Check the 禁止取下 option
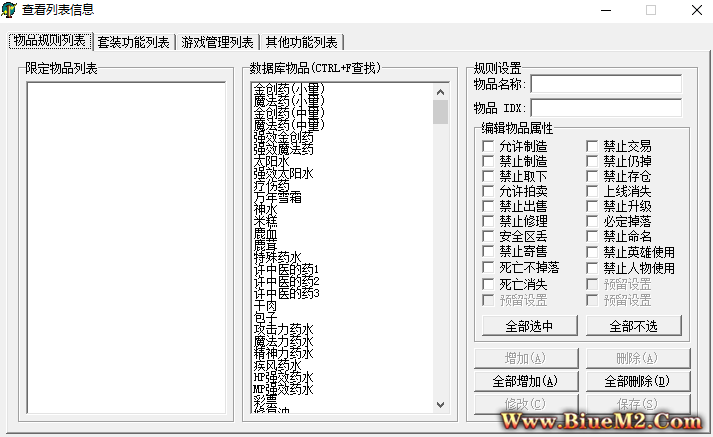This screenshot has width=713, height=437. (488, 176)
